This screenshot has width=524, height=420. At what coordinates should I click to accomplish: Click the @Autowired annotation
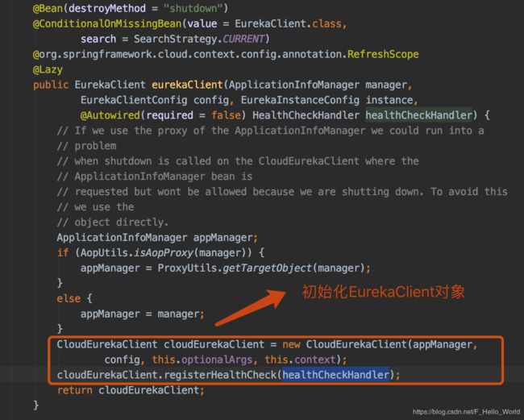tap(110, 115)
